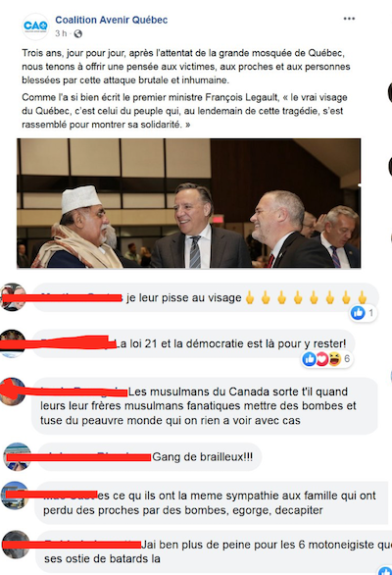Open the post options three-dots menu
Image resolution: width=392 pixels, height=575 pixels.
(349, 19)
